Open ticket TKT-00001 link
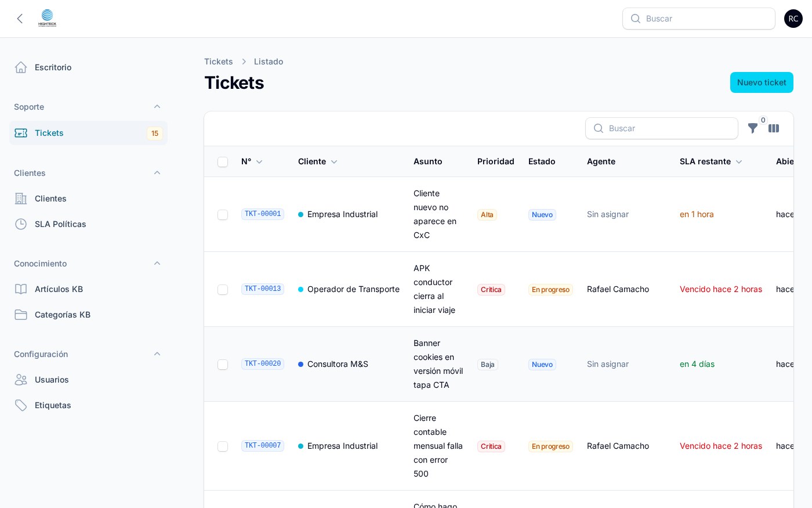The image size is (812, 508). point(263,214)
